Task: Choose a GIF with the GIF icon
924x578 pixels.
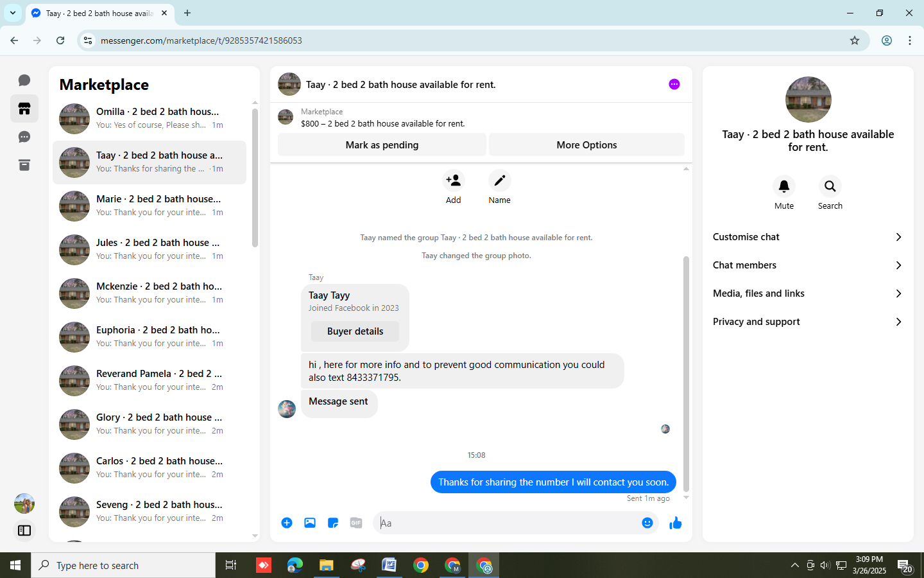Action: click(356, 523)
